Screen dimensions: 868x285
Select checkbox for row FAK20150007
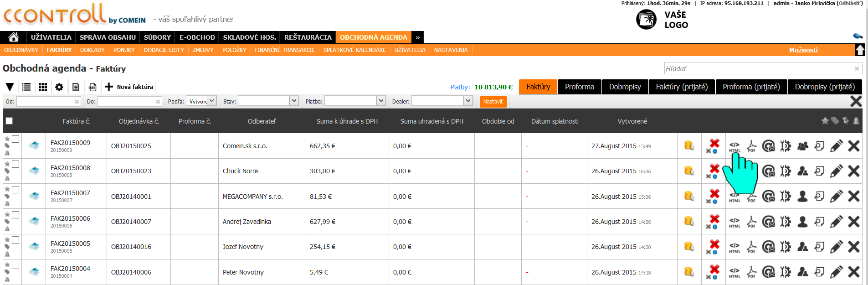(x=15, y=190)
